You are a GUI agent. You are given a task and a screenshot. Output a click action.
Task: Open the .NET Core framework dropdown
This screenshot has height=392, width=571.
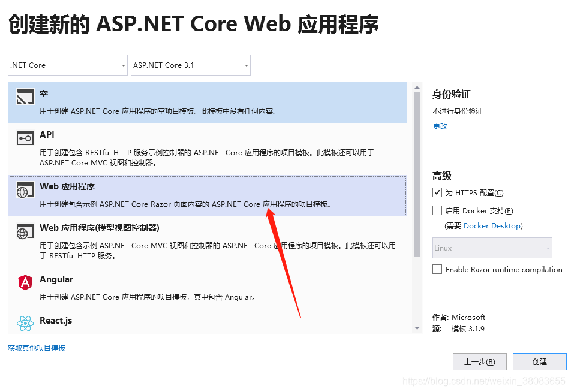pos(68,65)
